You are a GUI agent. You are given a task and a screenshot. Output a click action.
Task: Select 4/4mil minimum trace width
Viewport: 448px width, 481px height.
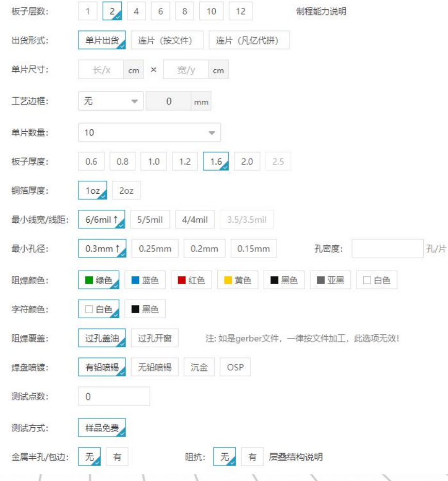[195, 220]
